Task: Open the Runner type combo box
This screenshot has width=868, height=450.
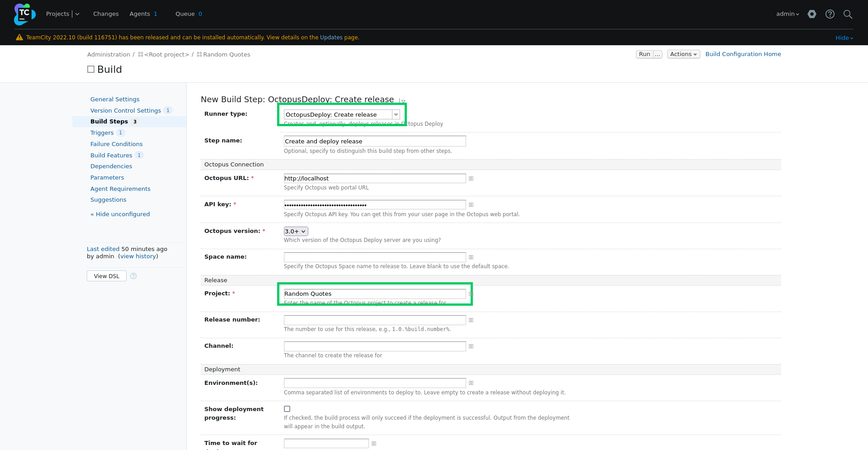Action: click(342, 115)
